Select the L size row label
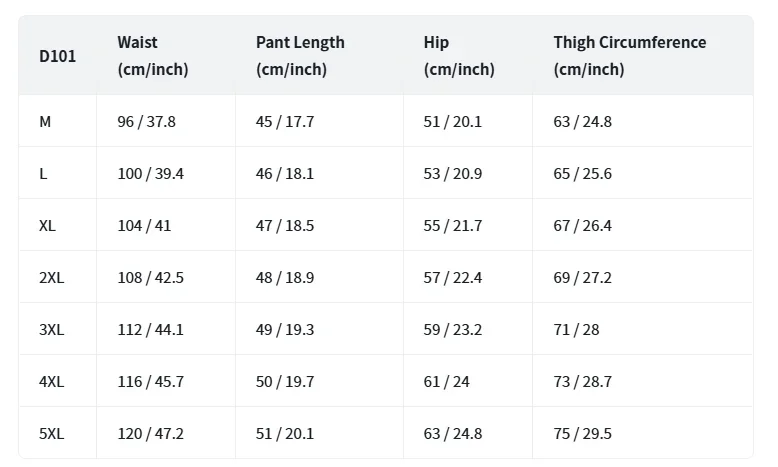Image resolution: width=778 pixels, height=467 pixels. (43, 174)
